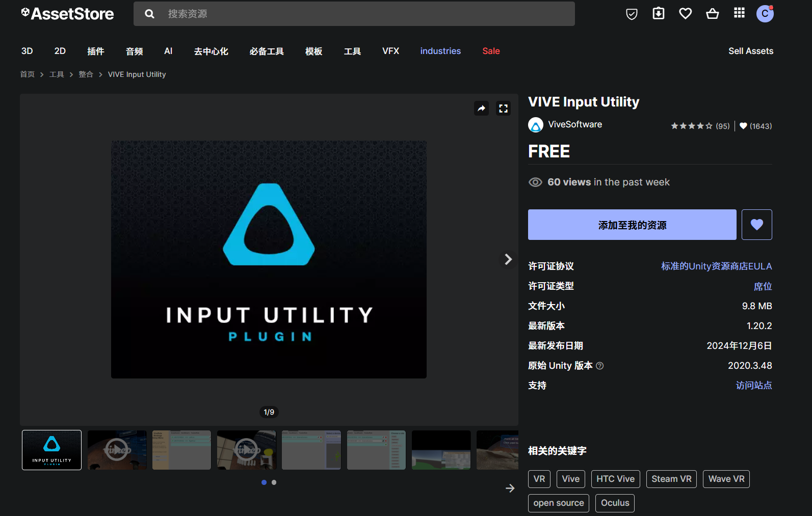Click the 访问站点 support link

coord(754,386)
